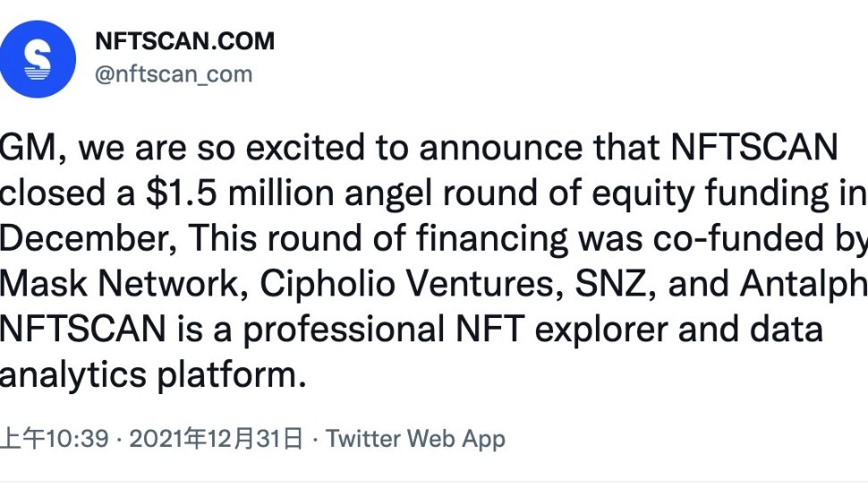The height and width of the screenshot is (489, 868).
Task: Click the NFT explorer phrase
Action: click(563, 330)
